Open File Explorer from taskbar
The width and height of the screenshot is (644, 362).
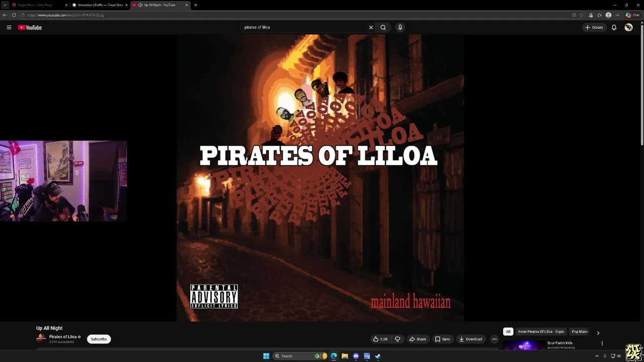pyautogui.click(x=345, y=356)
